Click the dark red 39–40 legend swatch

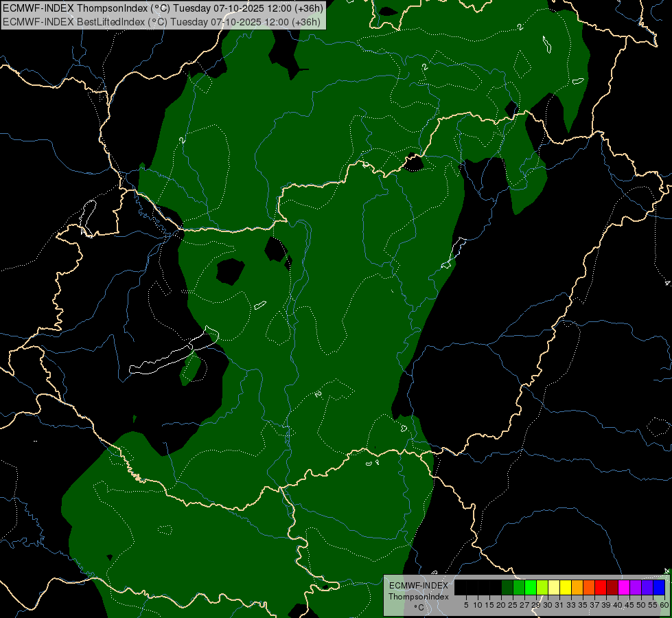612,587
